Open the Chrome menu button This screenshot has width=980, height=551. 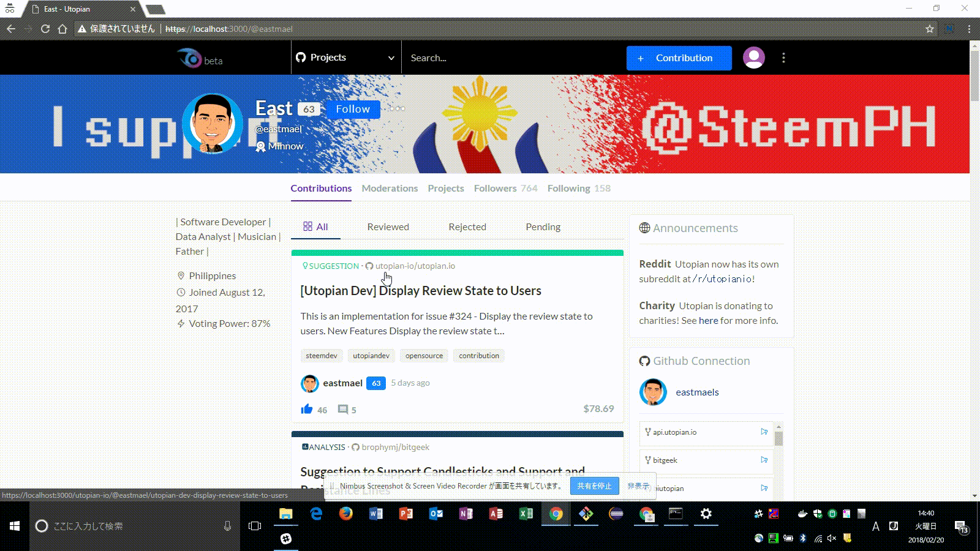coord(969,29)
